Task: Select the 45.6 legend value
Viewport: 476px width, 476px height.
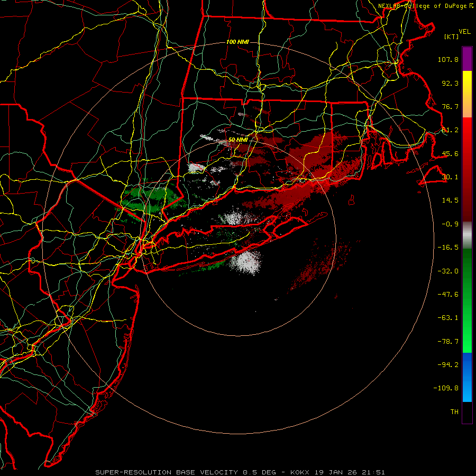Action: click(450, 153)
